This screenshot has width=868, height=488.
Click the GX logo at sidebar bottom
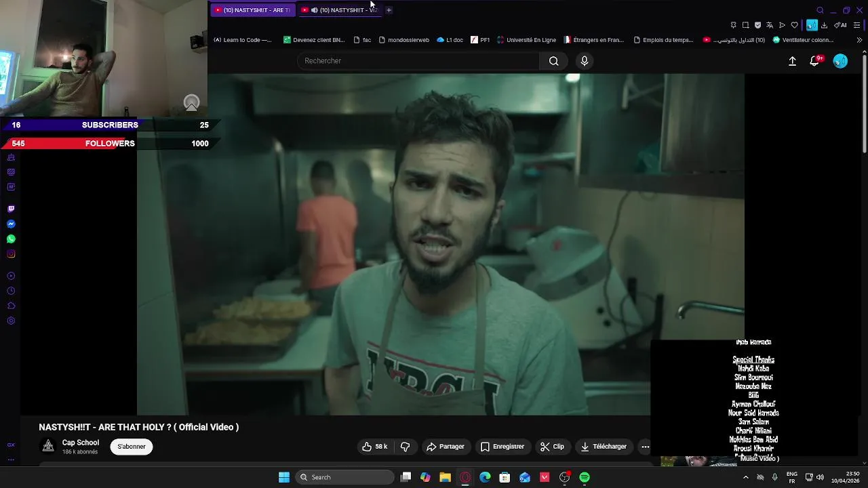tap(11, 445)
